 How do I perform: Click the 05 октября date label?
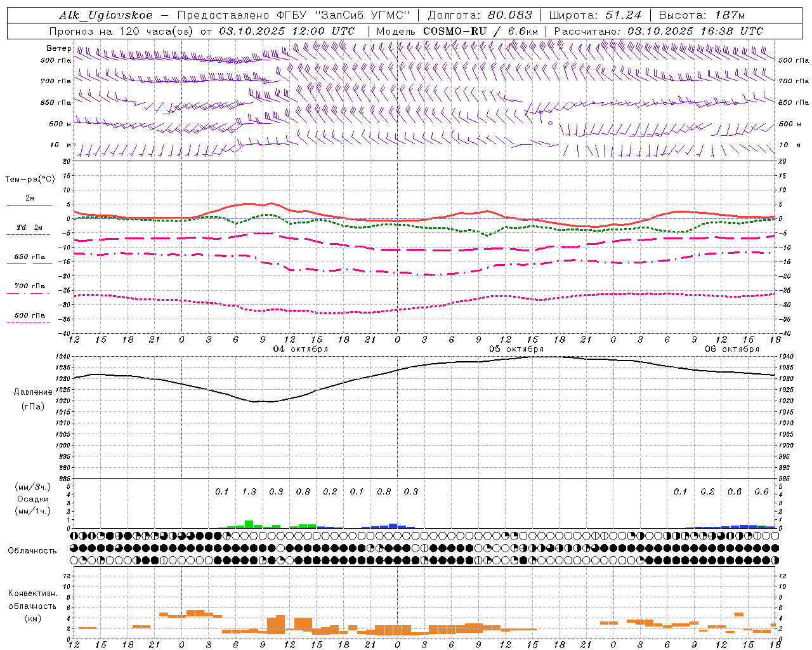(x=516, y=349)
